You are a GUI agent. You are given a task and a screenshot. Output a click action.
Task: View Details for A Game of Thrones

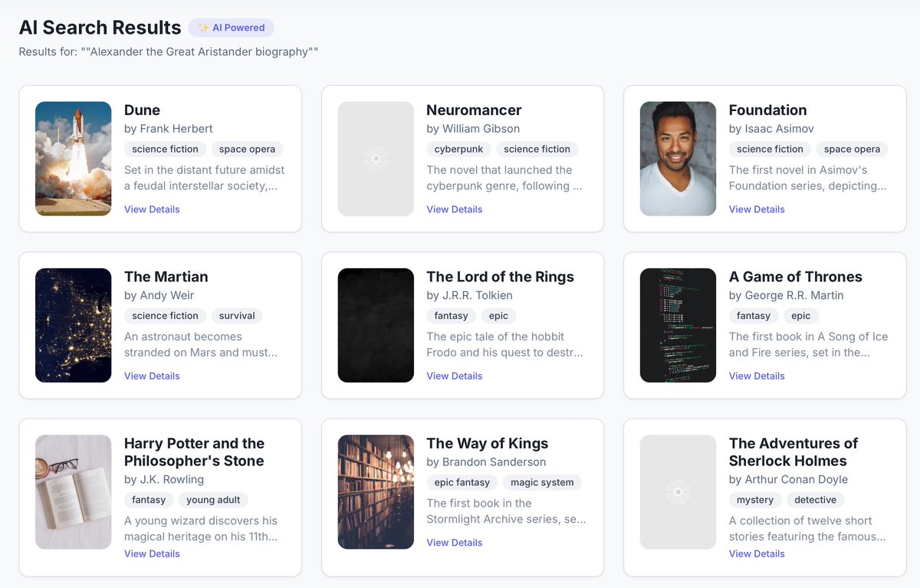[x=757, y=376]
